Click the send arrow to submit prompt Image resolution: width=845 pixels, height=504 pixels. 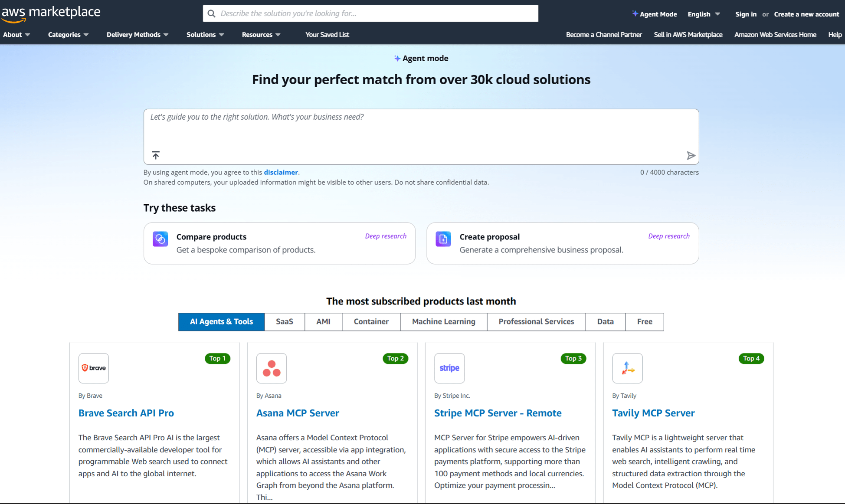(x=691, y=155)
